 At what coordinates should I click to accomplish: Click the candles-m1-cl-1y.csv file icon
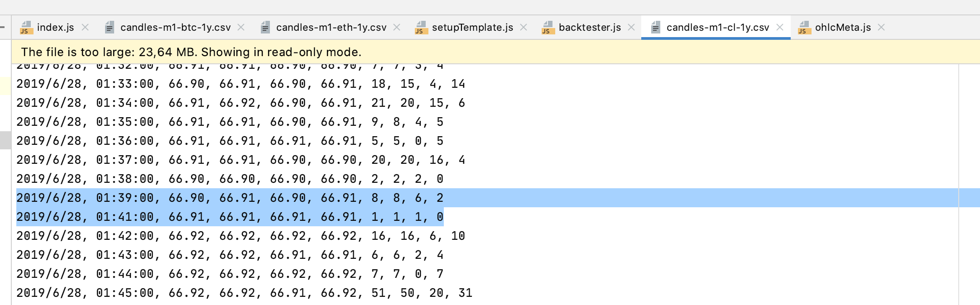tap(655, 28)
